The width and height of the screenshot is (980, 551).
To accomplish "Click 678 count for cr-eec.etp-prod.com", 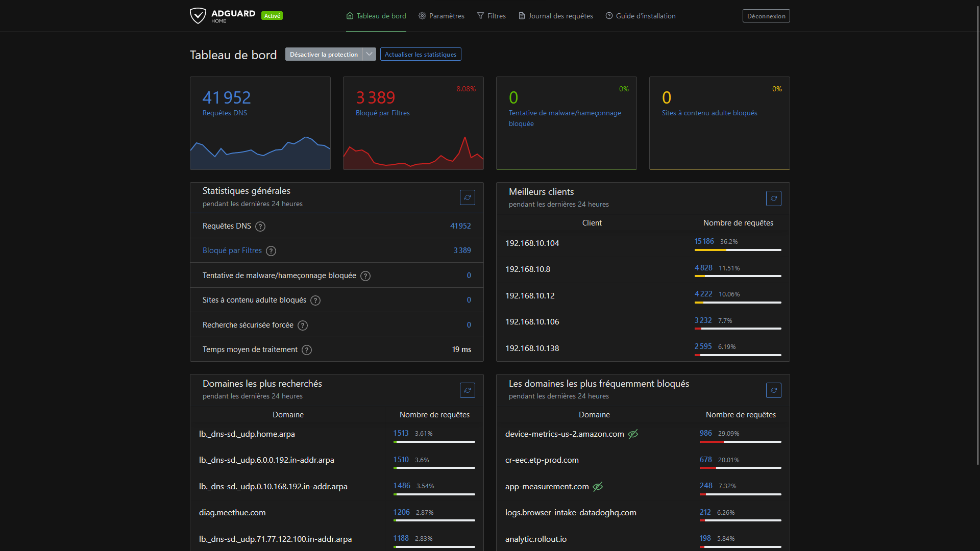I will 706,460.
